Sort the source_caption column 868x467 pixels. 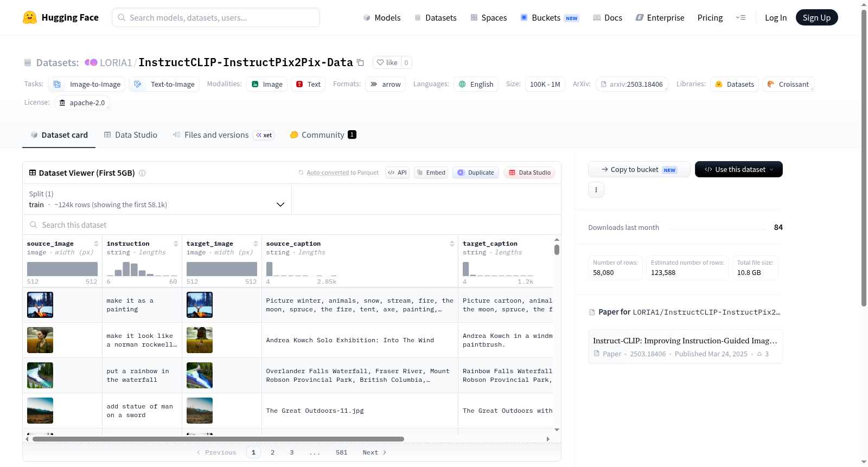tap(452, 244)
